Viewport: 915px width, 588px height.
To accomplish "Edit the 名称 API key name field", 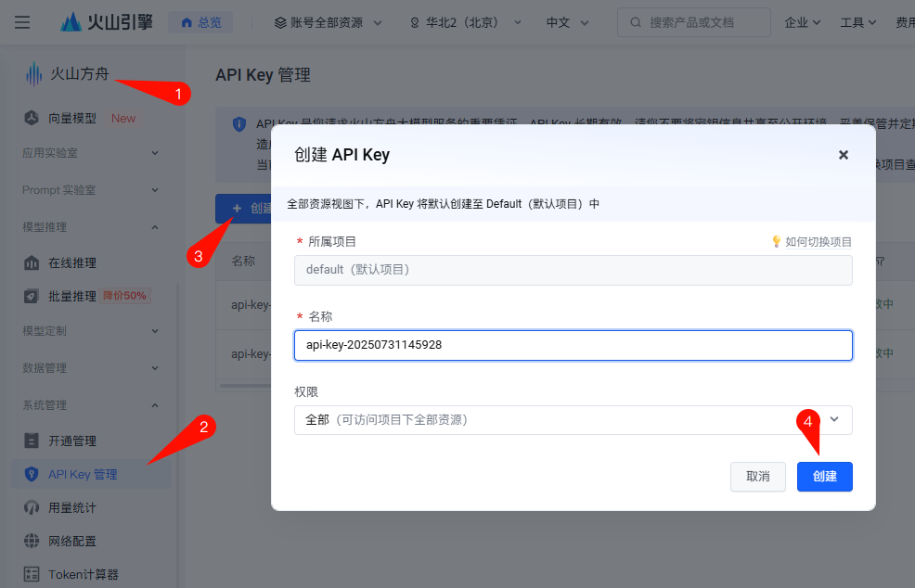I will [x=573, y=345].
